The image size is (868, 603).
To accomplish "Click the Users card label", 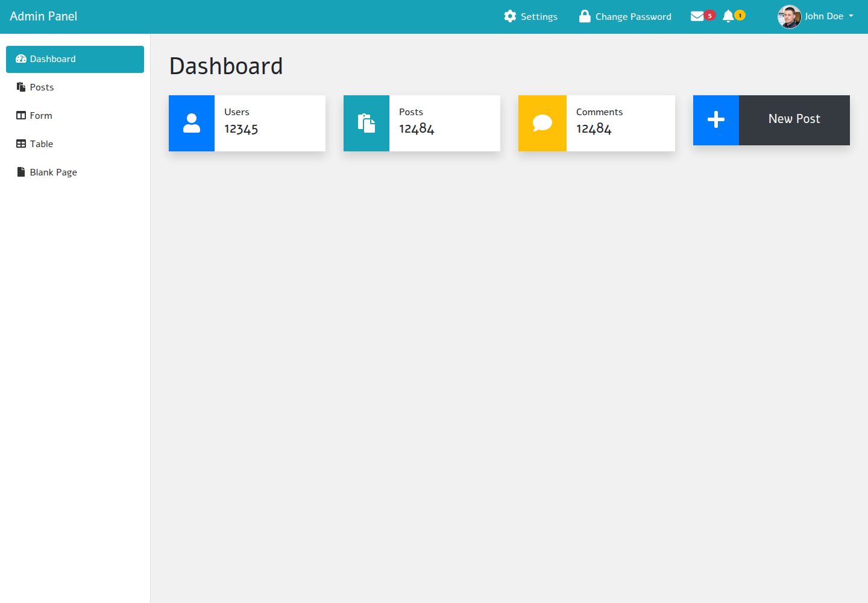I will tap(237, 112).
